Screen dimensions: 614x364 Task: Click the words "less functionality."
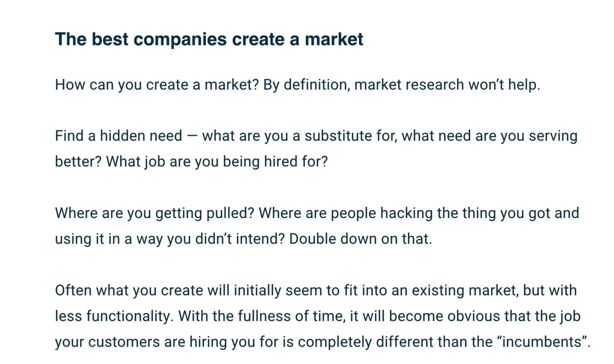(114, 316)
